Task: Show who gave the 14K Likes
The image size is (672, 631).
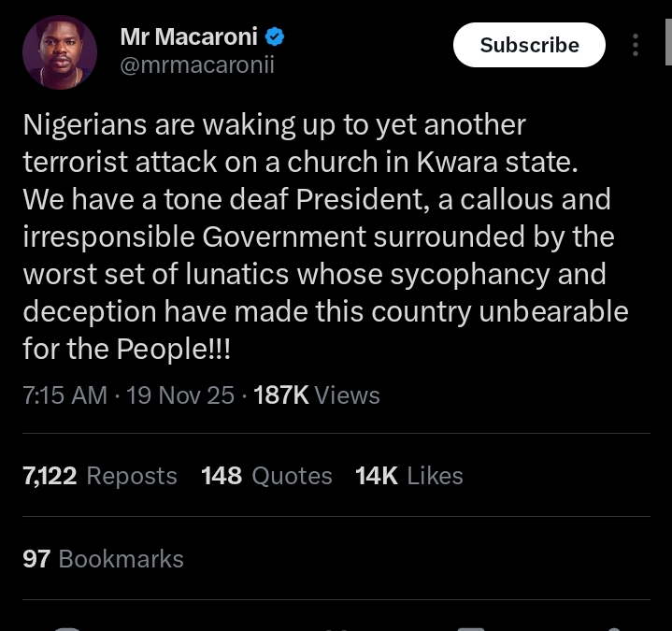Action: [x=409, y=476]
